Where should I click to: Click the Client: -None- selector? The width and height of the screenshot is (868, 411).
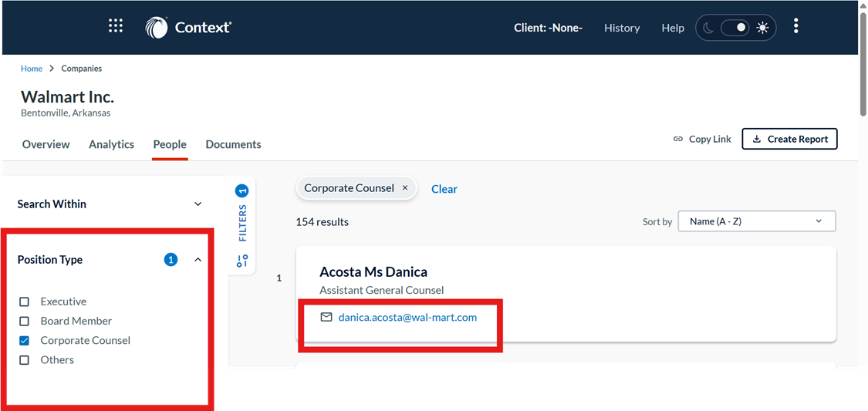[548, 28]
